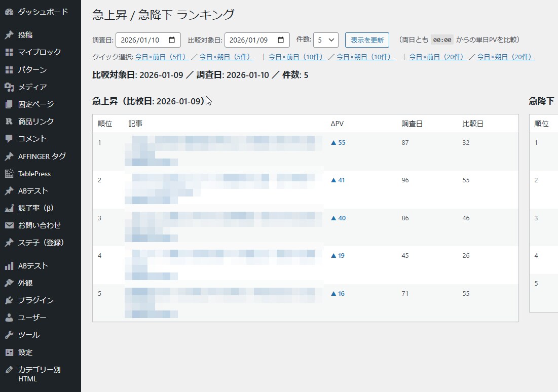Click the envelope icon beside お問い合わせ
The width and height of the screenshot is (558, 392).
(x=9, y=225)
